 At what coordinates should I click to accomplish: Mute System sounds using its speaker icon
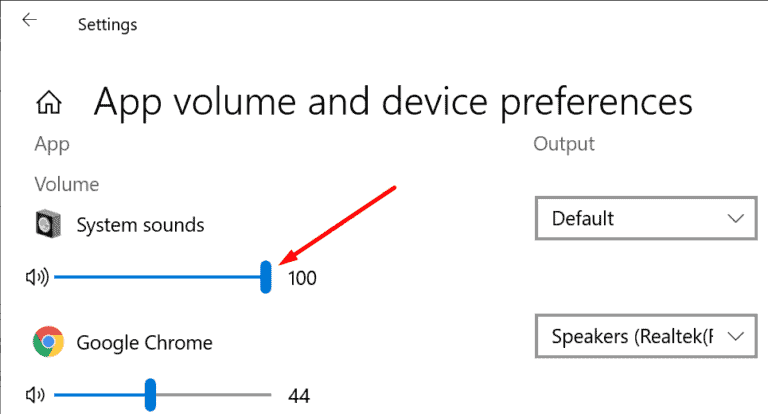tap(37, 277)
